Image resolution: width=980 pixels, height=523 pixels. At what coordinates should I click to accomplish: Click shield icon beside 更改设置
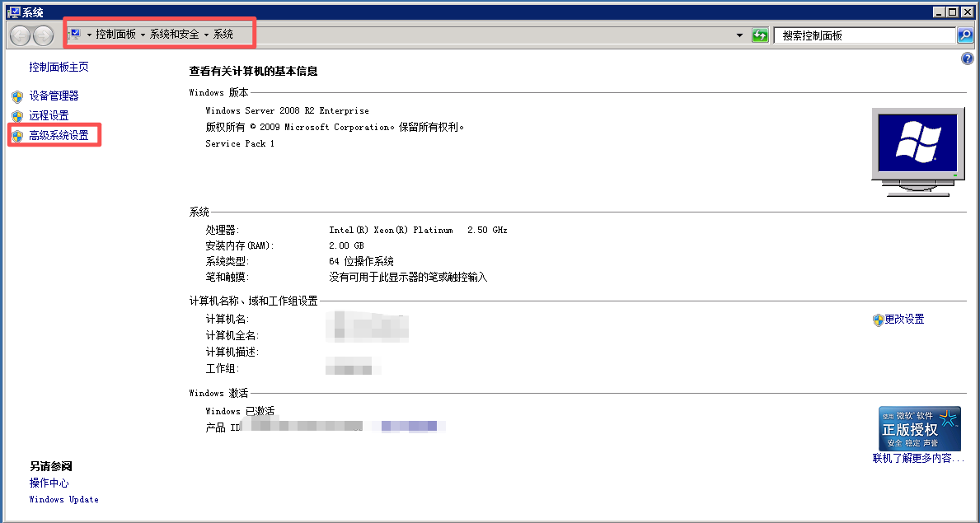tap(878, 320)
